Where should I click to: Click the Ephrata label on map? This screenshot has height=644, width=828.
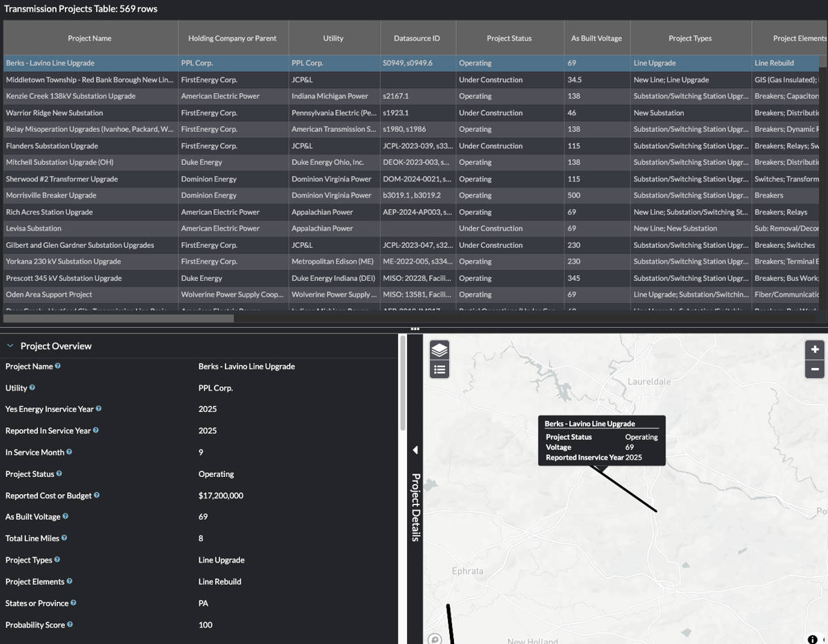pos(467,571)
